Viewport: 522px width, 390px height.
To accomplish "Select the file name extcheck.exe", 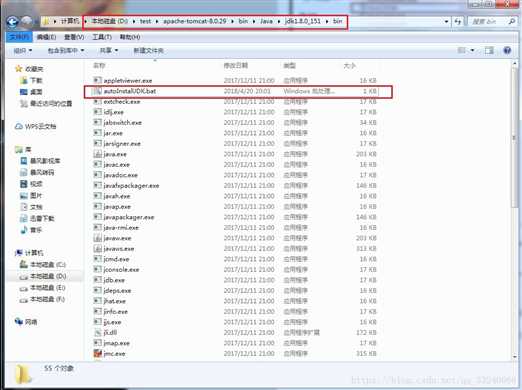I will coord(122,102).
